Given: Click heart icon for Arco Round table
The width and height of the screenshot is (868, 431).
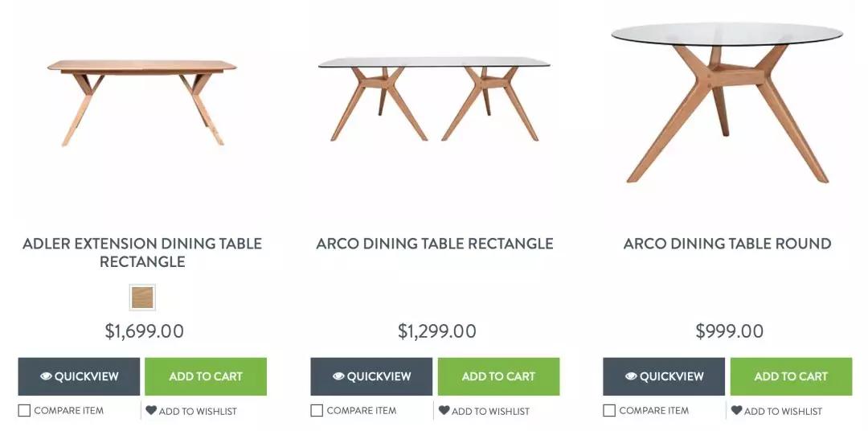Looking at the screenshot, I should tap(736, 410).
